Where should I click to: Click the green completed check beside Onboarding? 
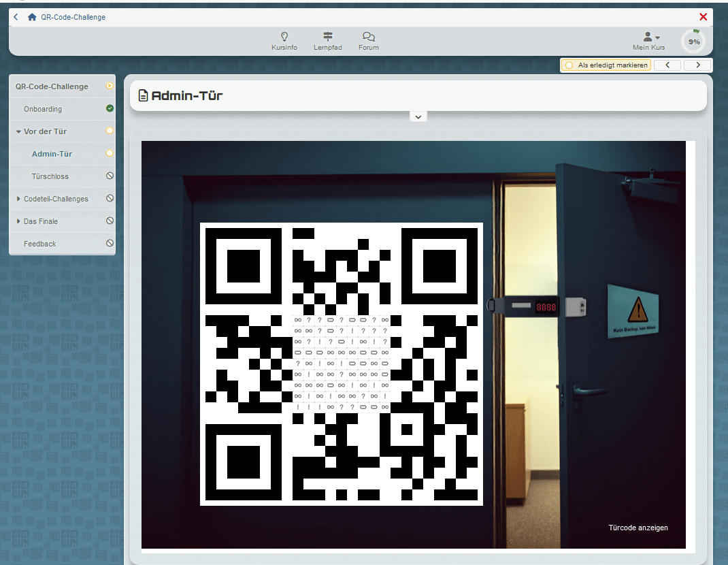pyautogui.click(x=110, y=108)
